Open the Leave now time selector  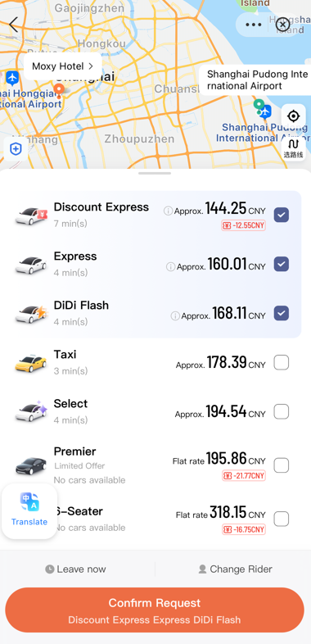tap(75, 569)
